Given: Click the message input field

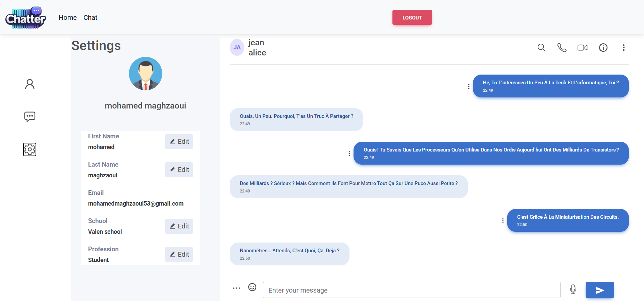Looking at the screenshot, I should [412, 290].
